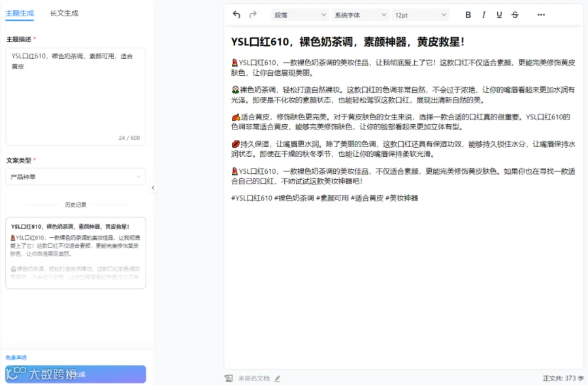The width and height of the screenshot is (588, 385).
Task: Click the document title heading
Action: (348, 42)
